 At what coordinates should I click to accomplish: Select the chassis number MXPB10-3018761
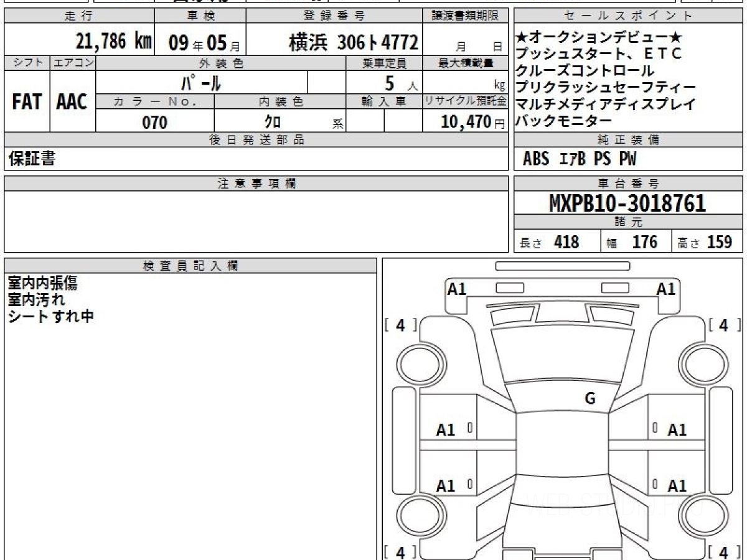coord(627,203)
